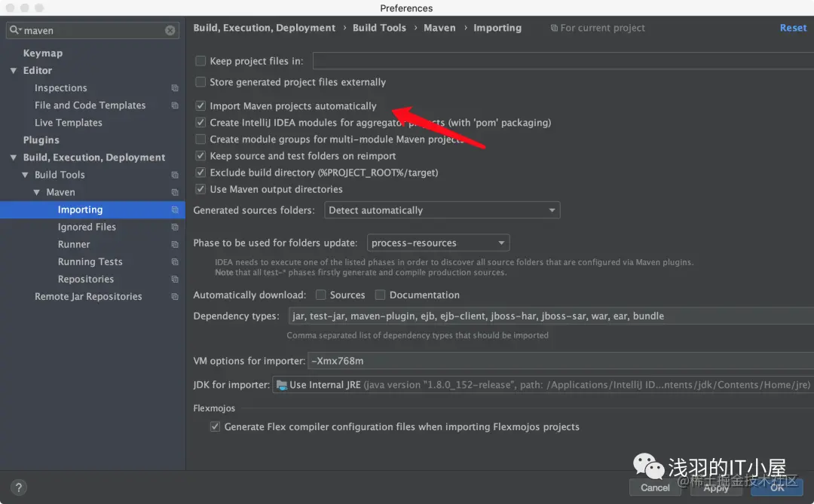Click project-level icon beside Ignored Files

click(175, 228)
